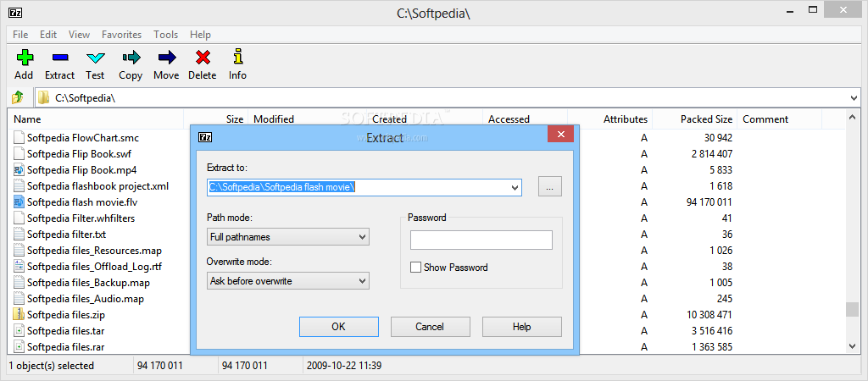The image size is (868, 381).
Task: Go up one folder level icon
Action: click(x=18, y=98)
